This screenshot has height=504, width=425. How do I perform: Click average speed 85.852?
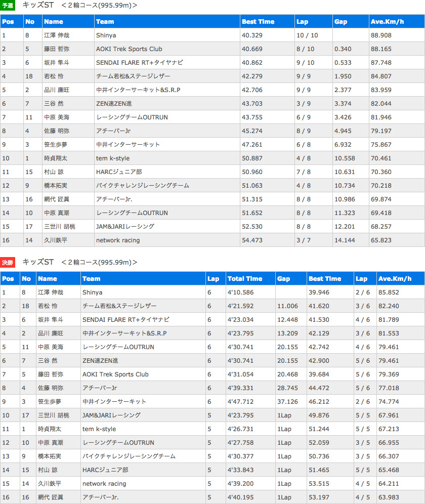point(389,292)
